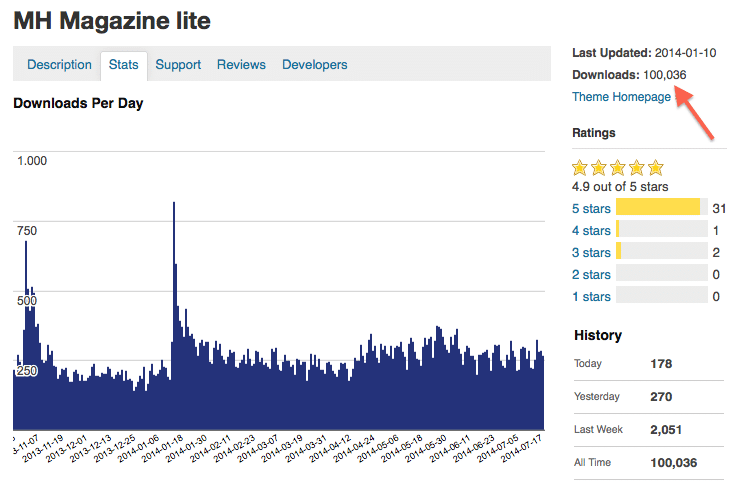Screen dimensions: 740x494
Task: Visit the Theme Homepage link
Action: tap(621, 97)
